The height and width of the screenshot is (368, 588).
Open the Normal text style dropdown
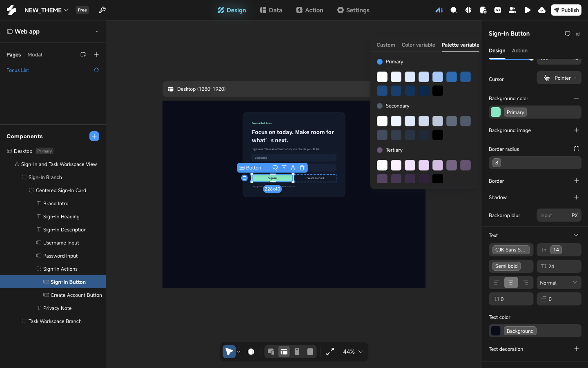coord(559,283)
